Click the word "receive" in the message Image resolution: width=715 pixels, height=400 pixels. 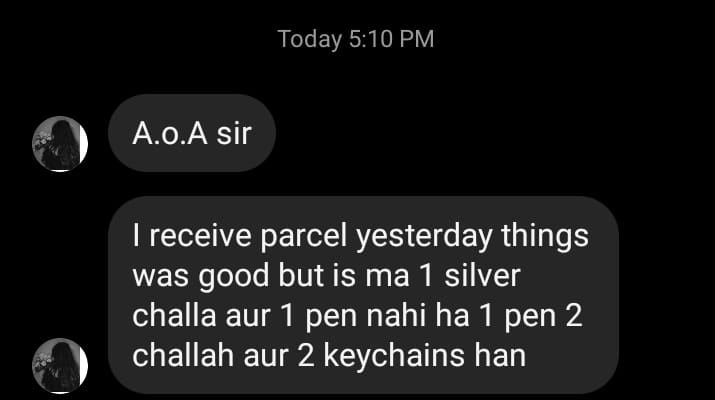click(x=200, y=236)
